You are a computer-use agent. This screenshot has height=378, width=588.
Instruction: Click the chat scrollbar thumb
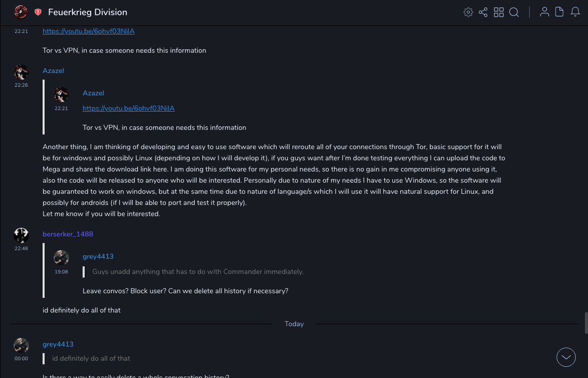click(586, 323)
